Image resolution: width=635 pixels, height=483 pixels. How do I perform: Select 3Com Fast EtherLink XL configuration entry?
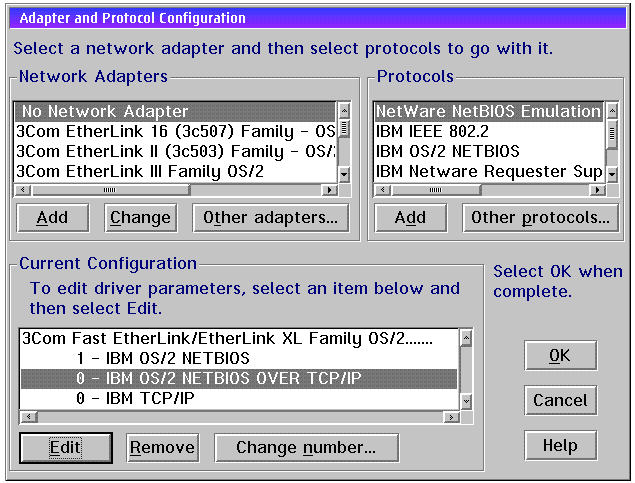(226, 338)
